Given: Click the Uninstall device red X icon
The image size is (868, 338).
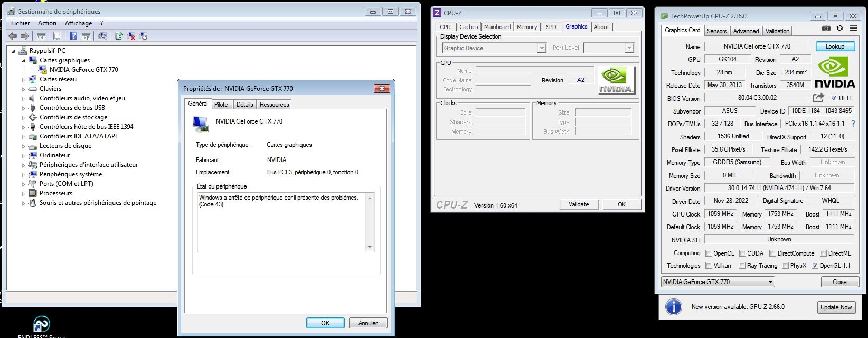Looking at the screenshot, I should click(x=131, y=36).
